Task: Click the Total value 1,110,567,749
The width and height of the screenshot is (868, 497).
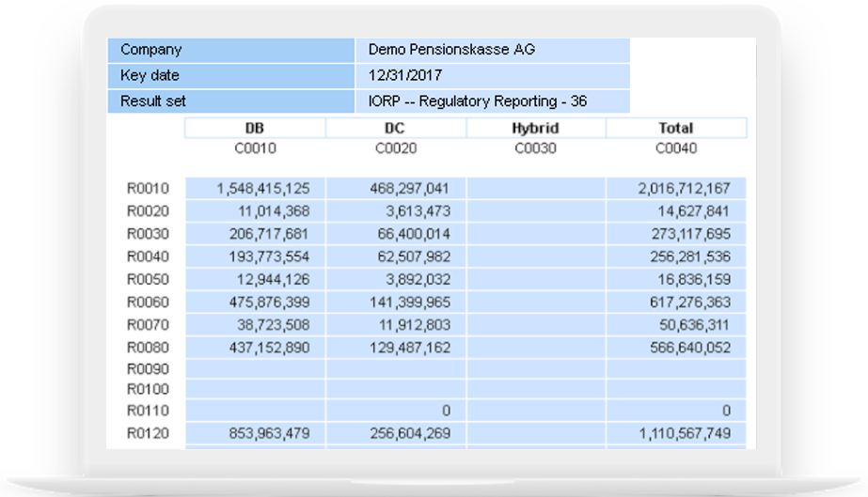Action: pos(676,433)
